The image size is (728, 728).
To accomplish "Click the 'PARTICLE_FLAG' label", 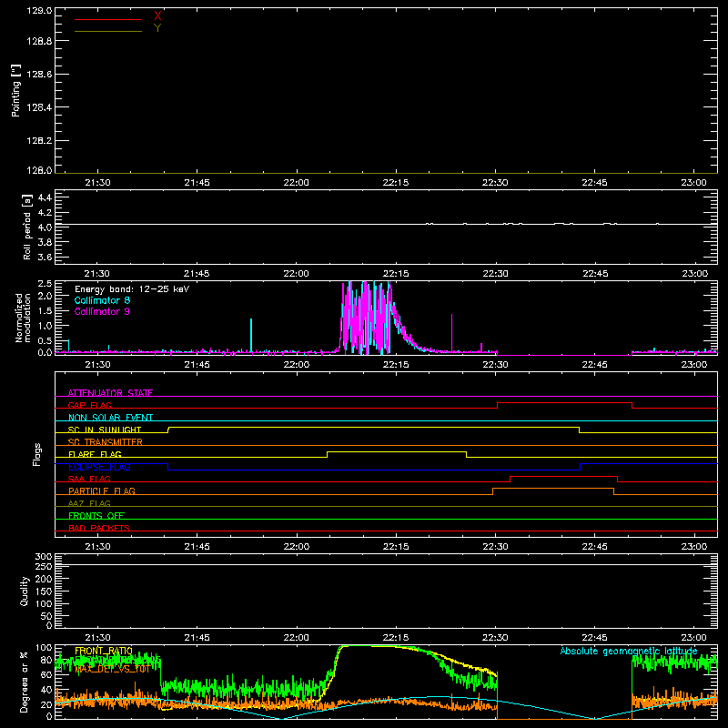I will point(102,490).
